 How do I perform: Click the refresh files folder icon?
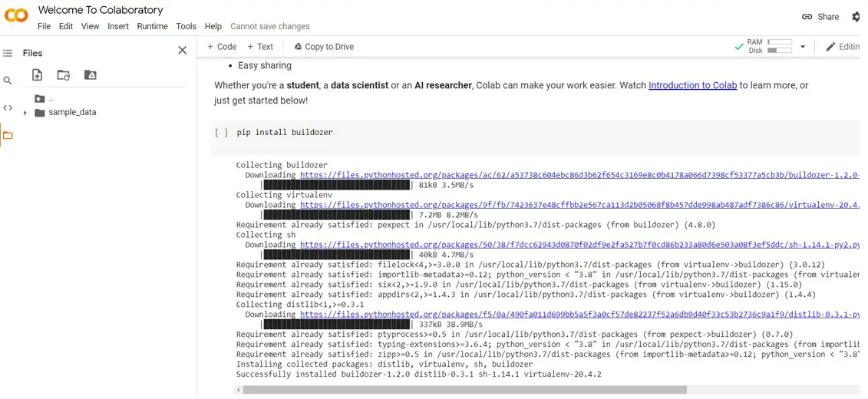[64, 75]
